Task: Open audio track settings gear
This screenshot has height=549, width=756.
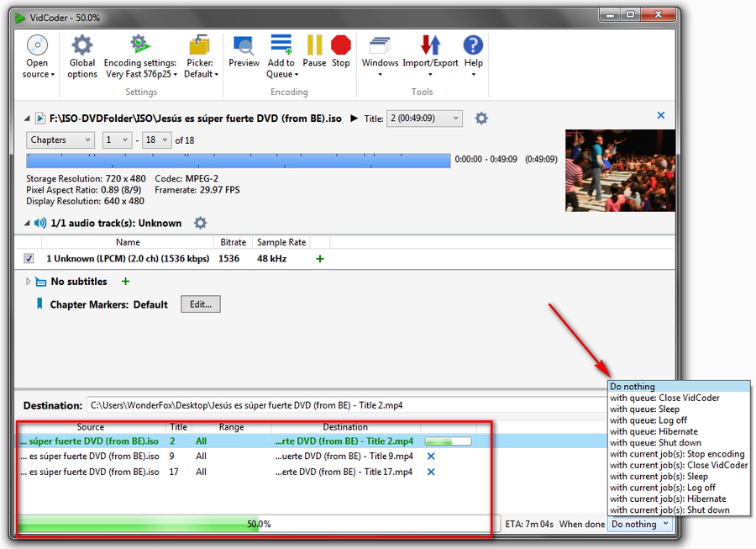Action: 200,223
